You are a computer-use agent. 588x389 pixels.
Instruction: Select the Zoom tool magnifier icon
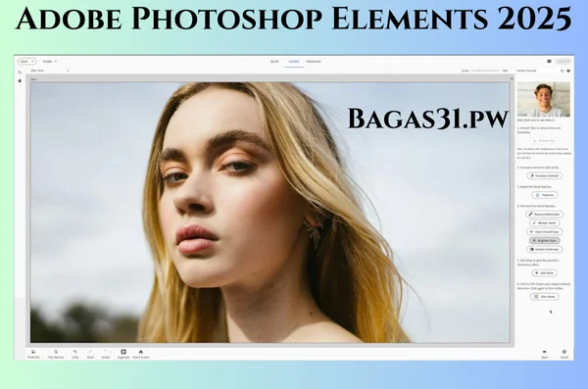(20, 73)
